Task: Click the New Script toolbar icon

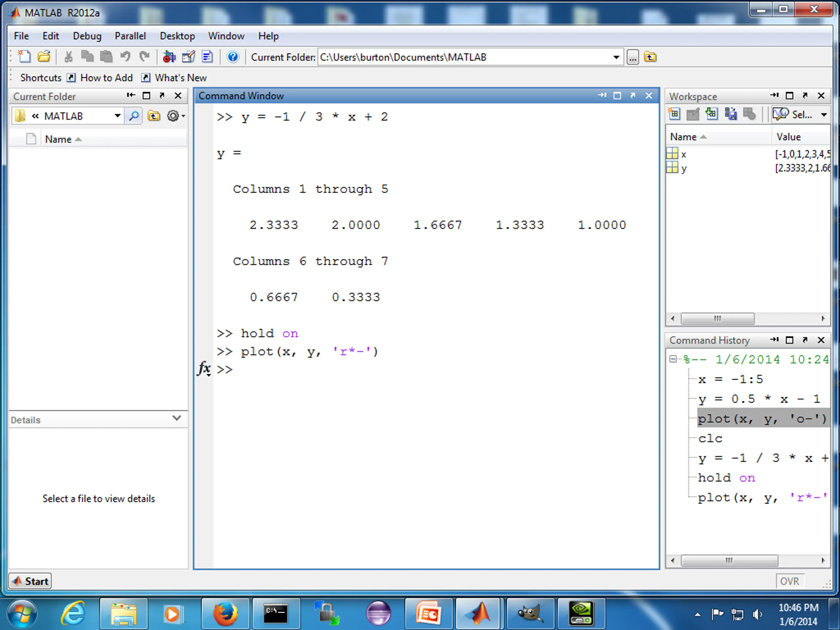Action: (x=25, y=57)
